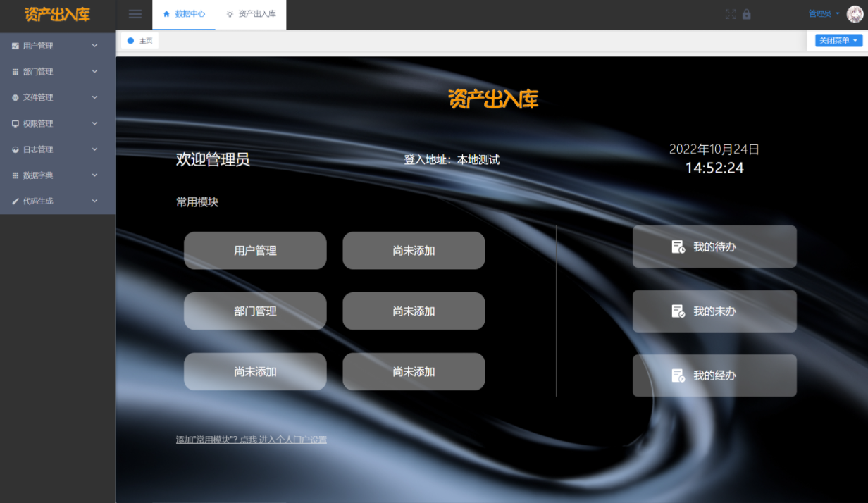This screenshot has width=868, height=503.
Task: Select the 主页 page tag
Action: point(139,41)
